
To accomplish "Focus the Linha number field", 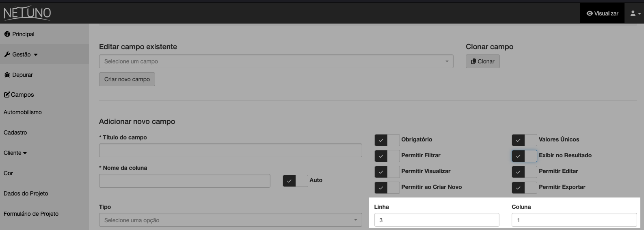I will point(437,220).
